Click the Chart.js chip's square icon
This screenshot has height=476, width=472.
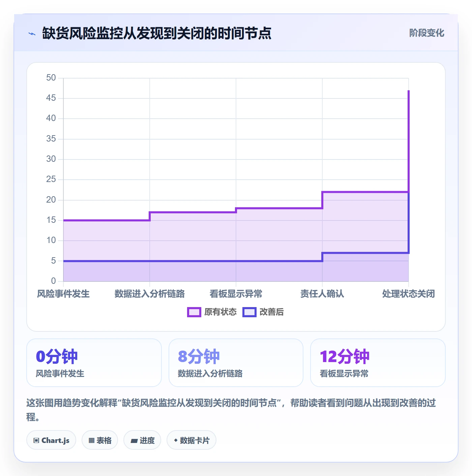36,440
